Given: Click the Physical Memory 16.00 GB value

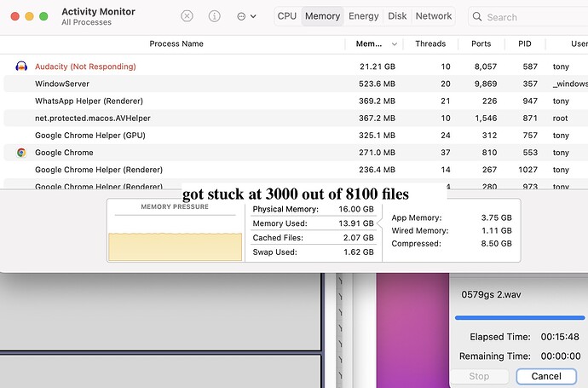Looking at the screenshot, I should pyautogui.click(x=356, y=209).
